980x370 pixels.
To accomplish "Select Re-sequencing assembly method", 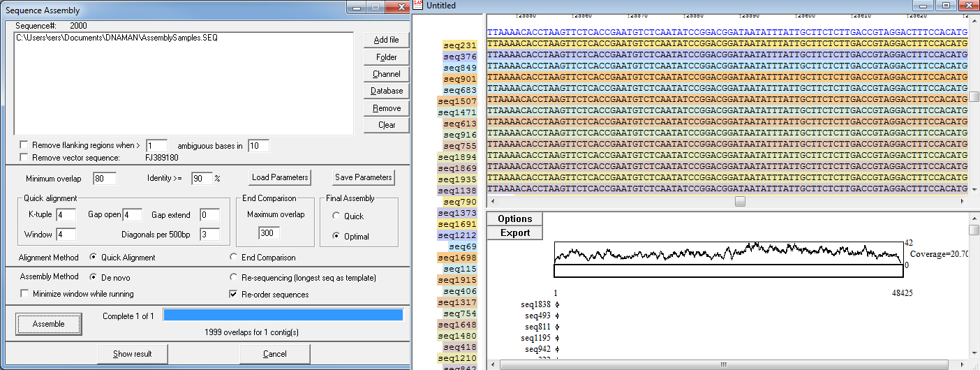I will click(235, 277).
